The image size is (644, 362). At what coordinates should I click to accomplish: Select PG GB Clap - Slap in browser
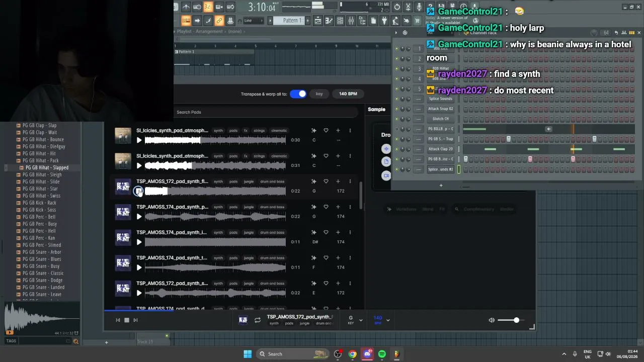[40, 125]
